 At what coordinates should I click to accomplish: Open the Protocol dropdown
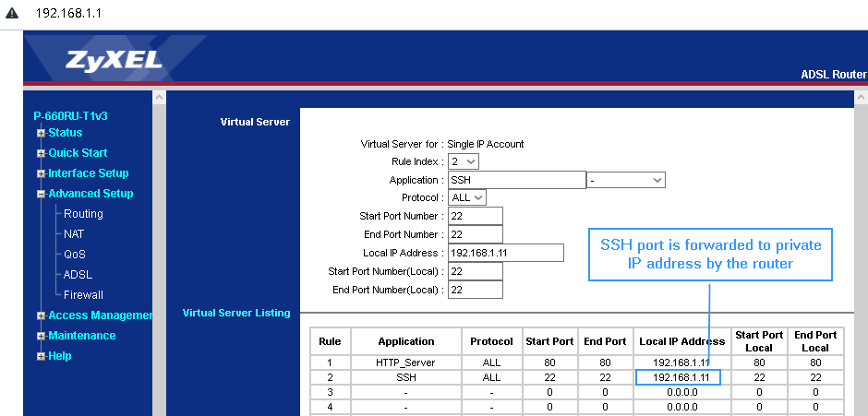(466, 197)
